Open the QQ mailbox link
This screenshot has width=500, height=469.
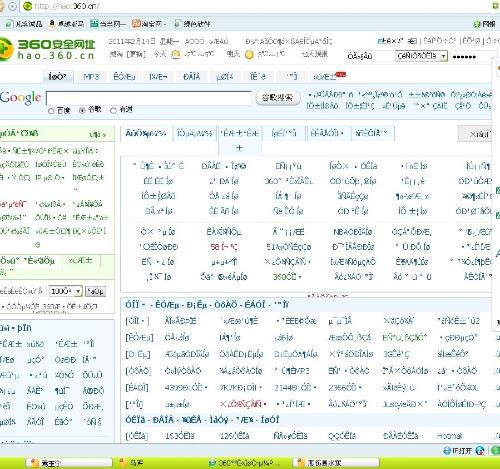pos(342,436)
